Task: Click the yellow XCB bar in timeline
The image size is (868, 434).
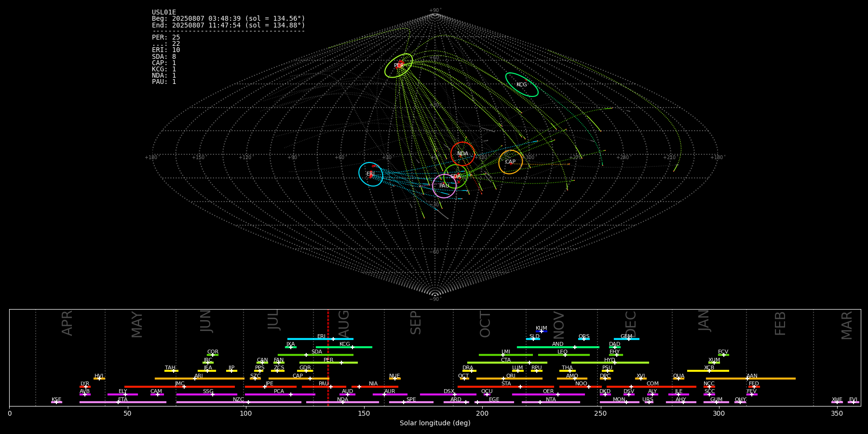Action: click(x=708, y=371)
